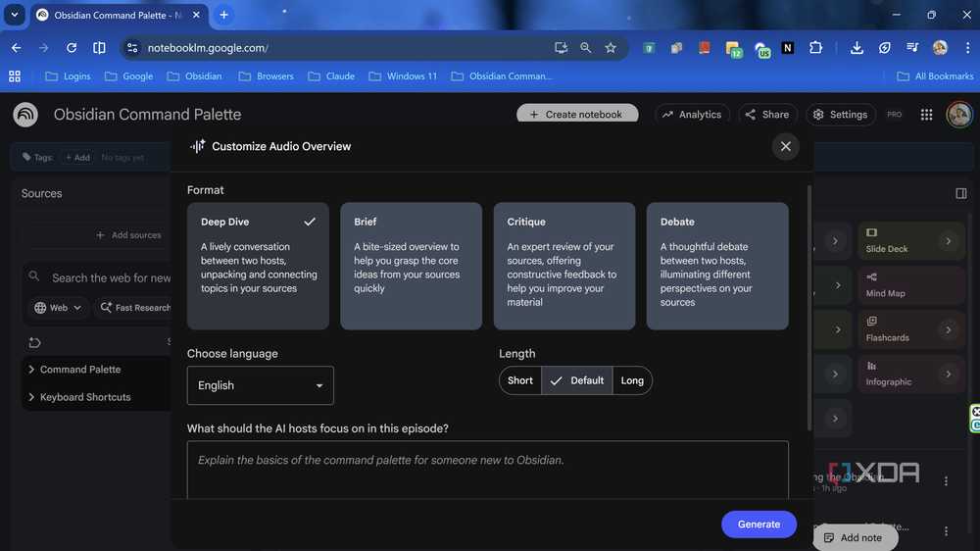The height and width of the screenshot is (551, 980).
Task: Click the AI hosts focus text box
Action: [x=487, y=469]
